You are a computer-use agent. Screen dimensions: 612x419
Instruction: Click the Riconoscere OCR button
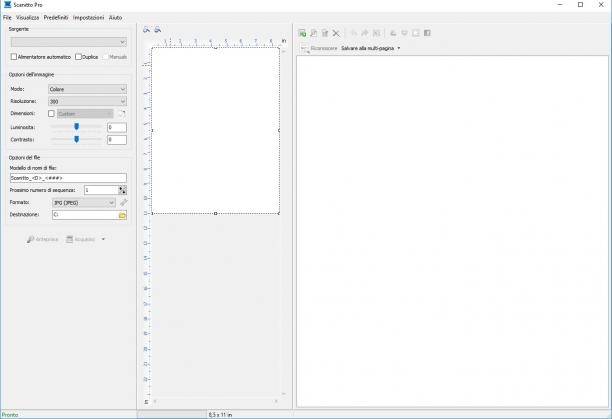[324, 48]
